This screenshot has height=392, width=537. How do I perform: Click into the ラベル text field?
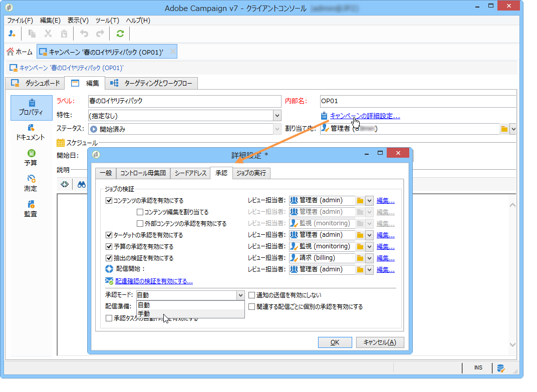click(x=184, y=101)
